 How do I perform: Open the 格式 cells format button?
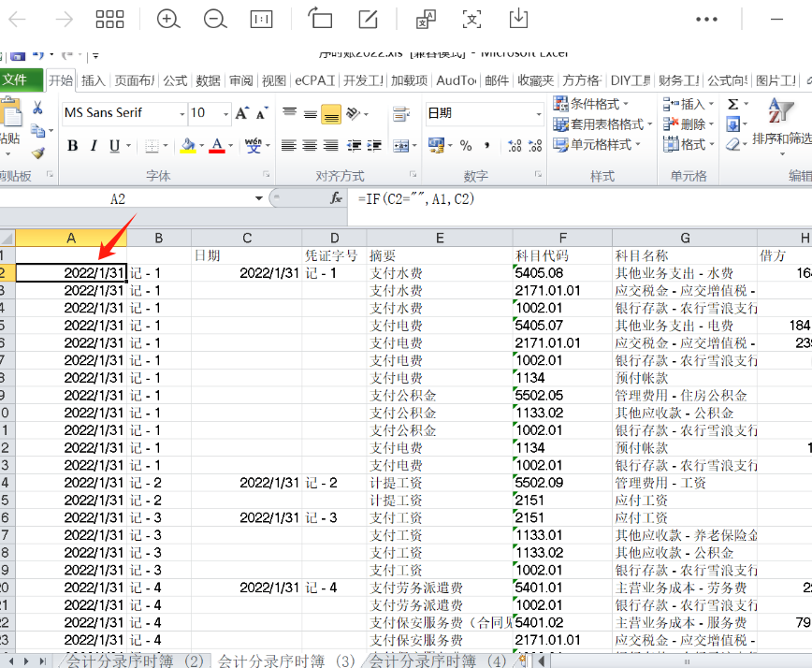[x=689, y=144]
